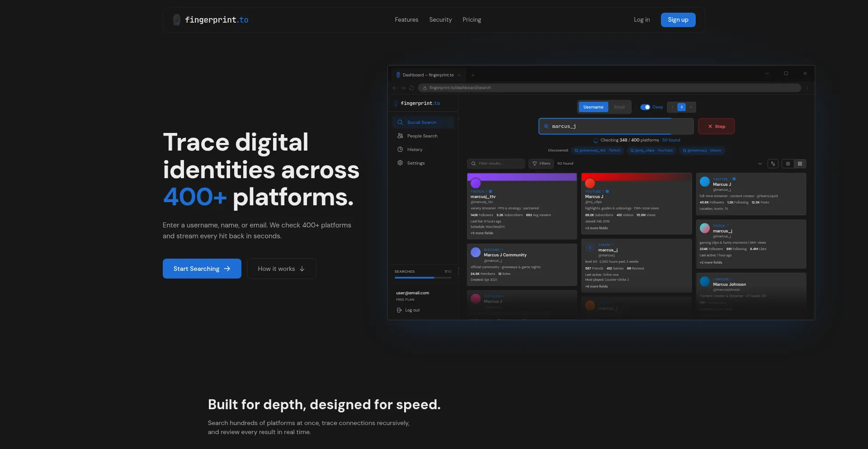Screen dimensions: 868x449
Task: Switch results to list view
Action: (x=788, y=164)
